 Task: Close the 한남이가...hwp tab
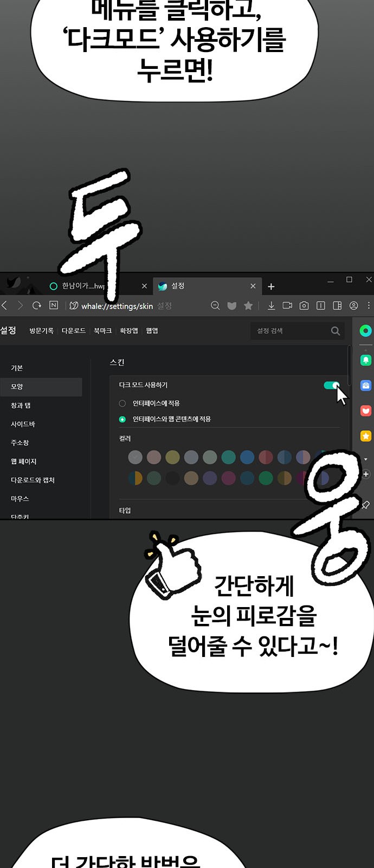click(x=144, y=286)
